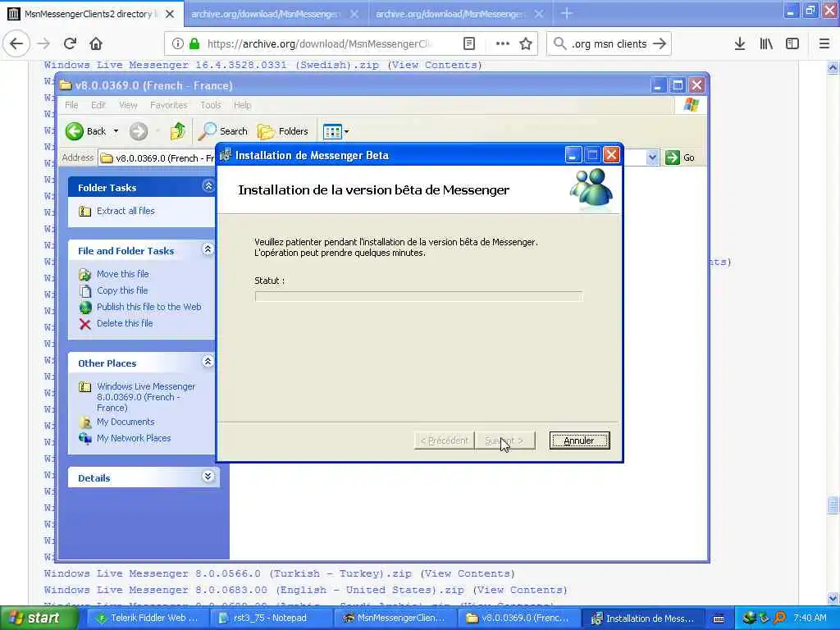This screenshot has height=630, width=840.
Task: Click Copy this file
Action: tap(122, 290)
